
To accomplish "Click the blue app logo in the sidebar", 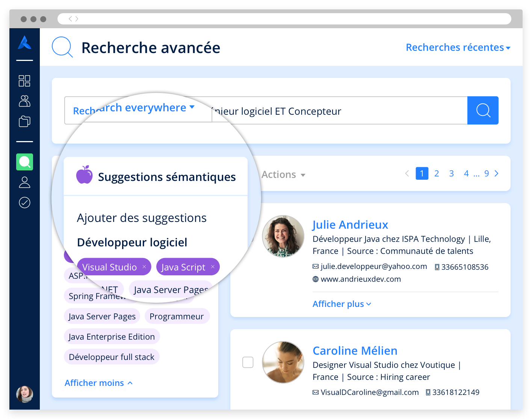I will click(24, 43).
